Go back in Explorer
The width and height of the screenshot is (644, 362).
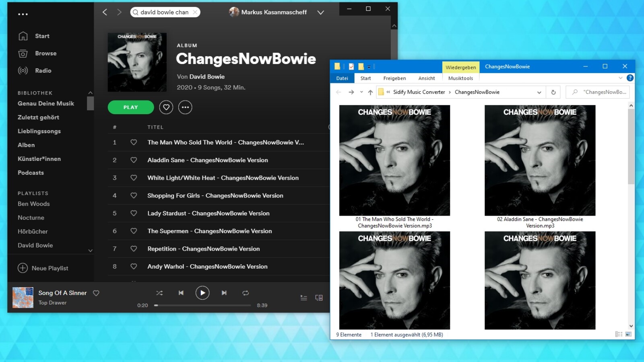[339, 92]
